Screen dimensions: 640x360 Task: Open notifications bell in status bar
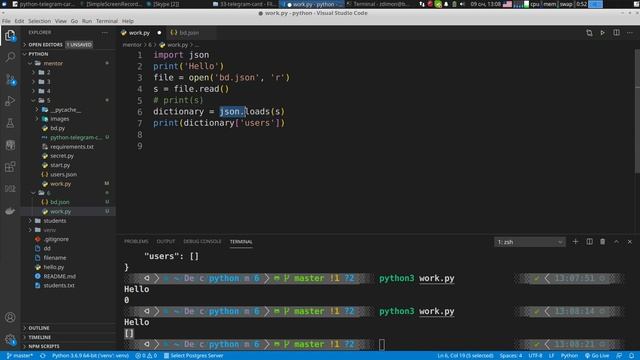click(631, 356)
